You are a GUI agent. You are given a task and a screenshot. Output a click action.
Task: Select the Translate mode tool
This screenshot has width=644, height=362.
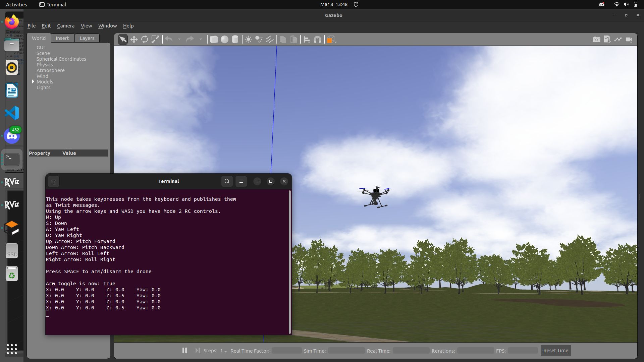point(134,40)
